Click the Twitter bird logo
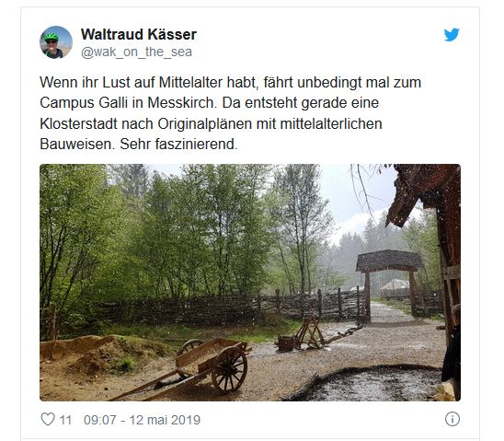This screenshot has height=441, width=504. (x=452, y=35)
